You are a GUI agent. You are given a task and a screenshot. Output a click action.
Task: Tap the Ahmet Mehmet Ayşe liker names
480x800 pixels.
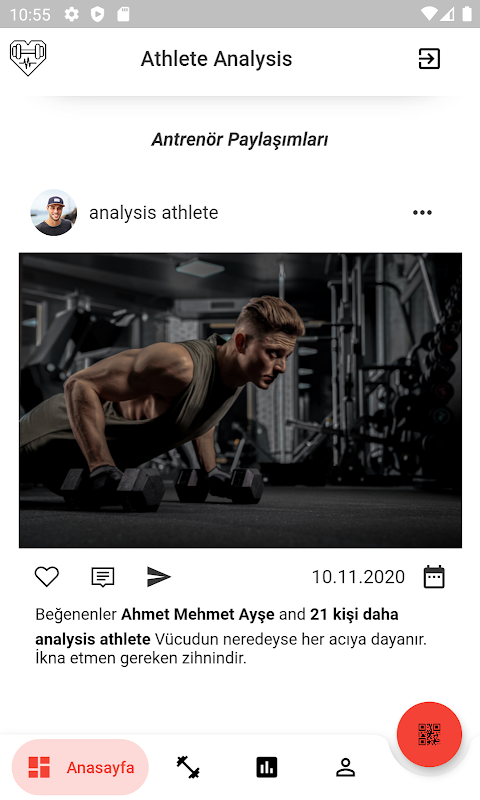197,614
